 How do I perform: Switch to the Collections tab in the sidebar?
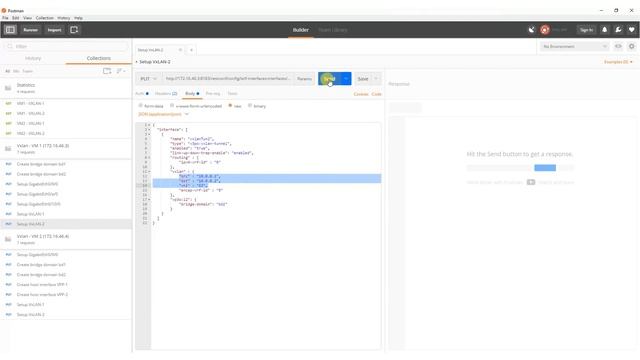[x=99, y=58]
